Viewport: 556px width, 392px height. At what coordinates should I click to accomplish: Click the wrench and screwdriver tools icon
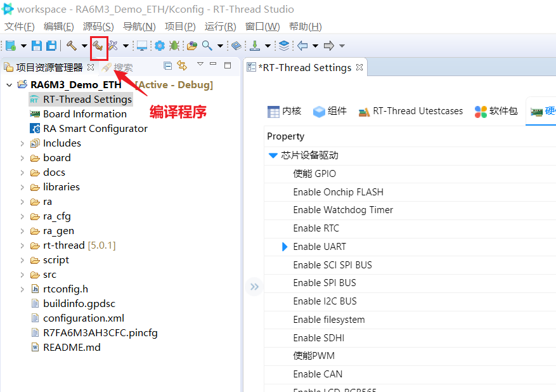pyautogui.click(x=113, y=46)
